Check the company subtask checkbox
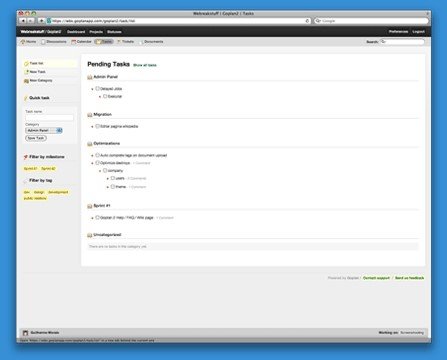Viewport: 447px width, 360px height. (x=105, y=170)
